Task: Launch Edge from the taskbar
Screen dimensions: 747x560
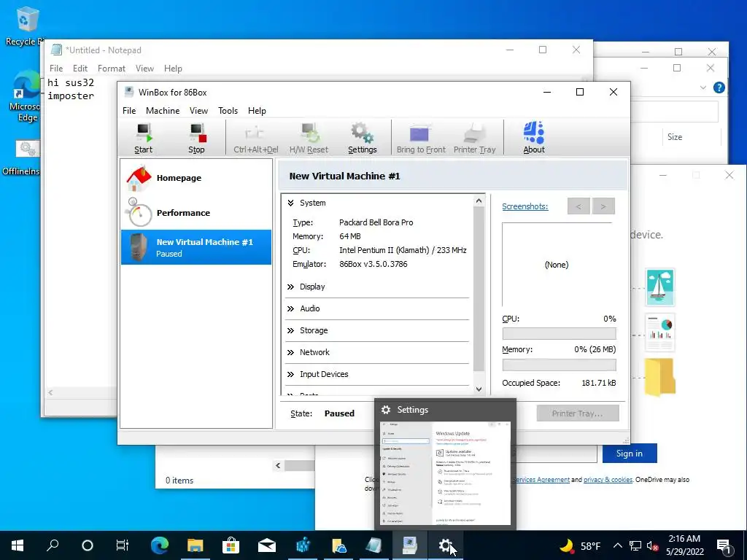Action: point(160,545)
